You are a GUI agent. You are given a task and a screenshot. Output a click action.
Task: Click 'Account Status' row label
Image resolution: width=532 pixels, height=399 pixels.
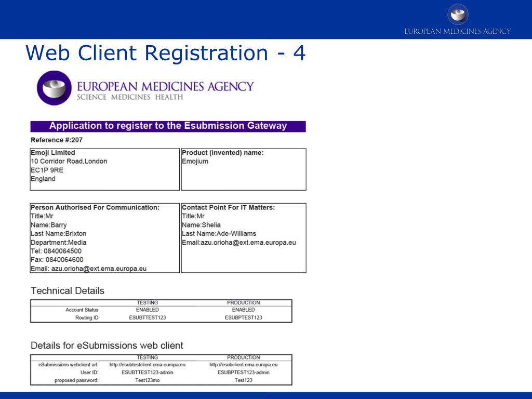(x=82, y=310)
